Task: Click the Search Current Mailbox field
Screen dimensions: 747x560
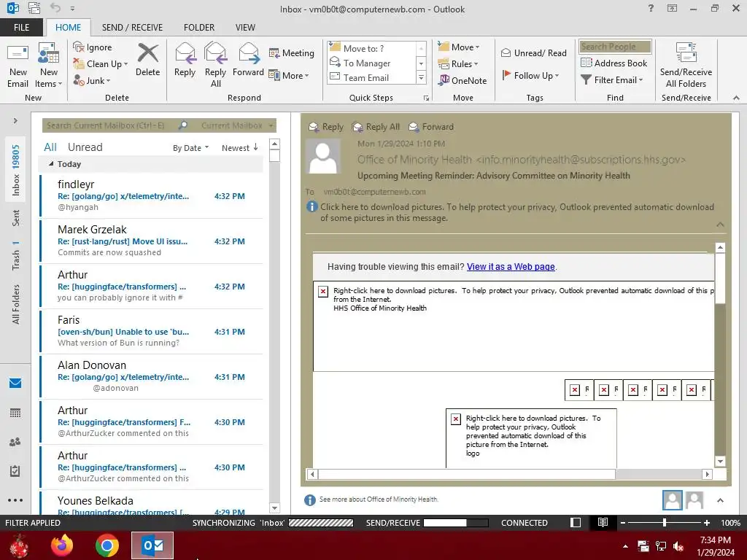Action: click(111, 125)
